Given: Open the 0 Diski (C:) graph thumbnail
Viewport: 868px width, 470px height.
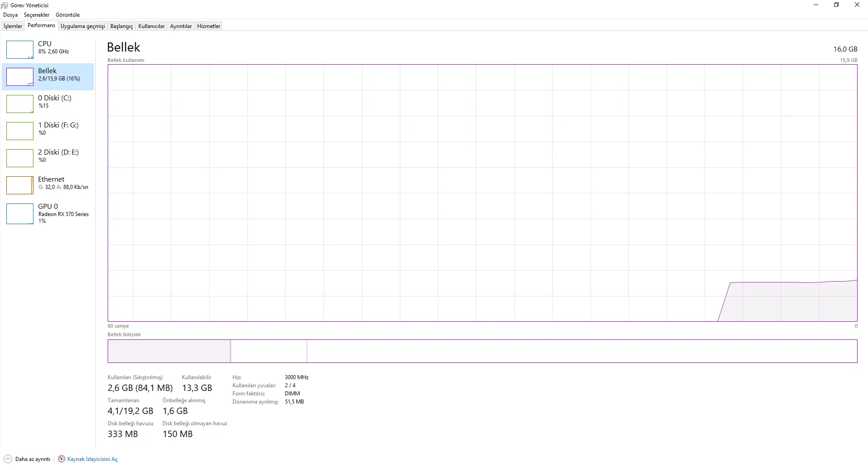Looking at the screenshot, I should click(19, 104).
